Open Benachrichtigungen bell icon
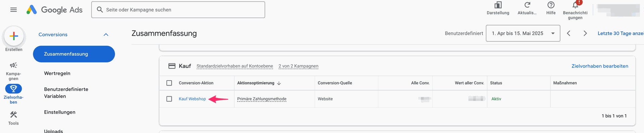This screenshot has height=133, width=644. pos(575,5)
